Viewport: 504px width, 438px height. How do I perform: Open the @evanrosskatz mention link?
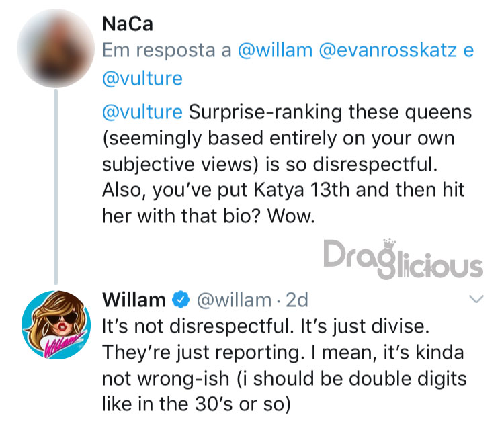(388, 50)
